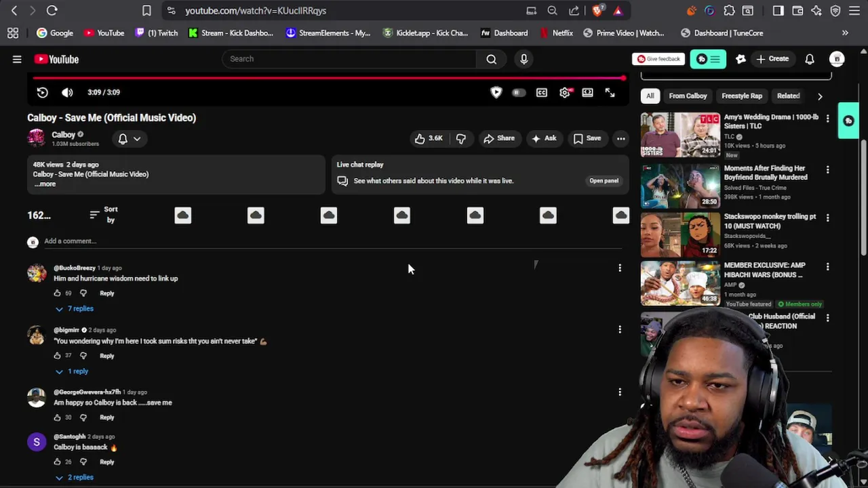The image size is (868, 488).
Task: Like the BuckoBreezy comment
Action: click(x=57, y=293)
